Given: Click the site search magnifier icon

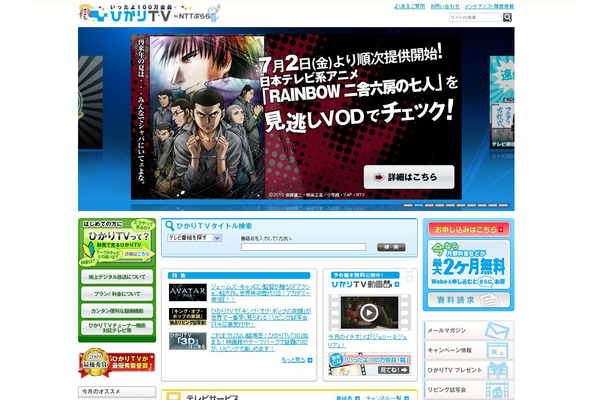Looking at the screenshot, I should click(x=507, y=17).
